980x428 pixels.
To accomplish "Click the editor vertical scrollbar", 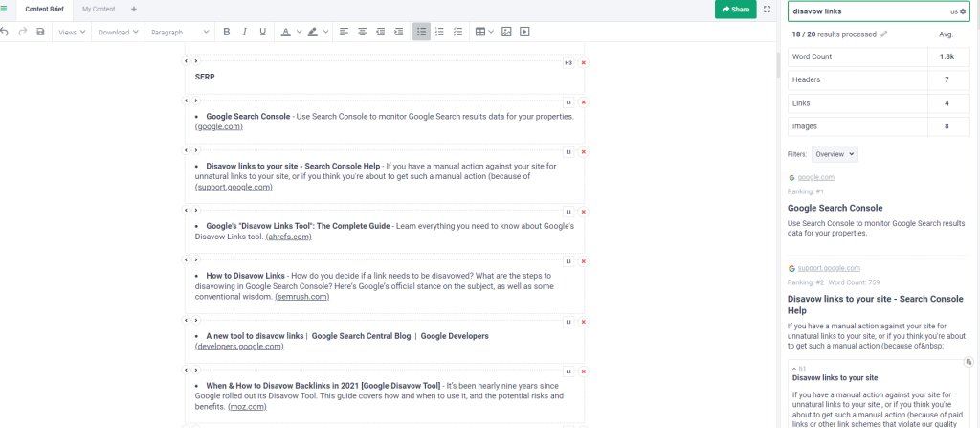I will (779, 65).
